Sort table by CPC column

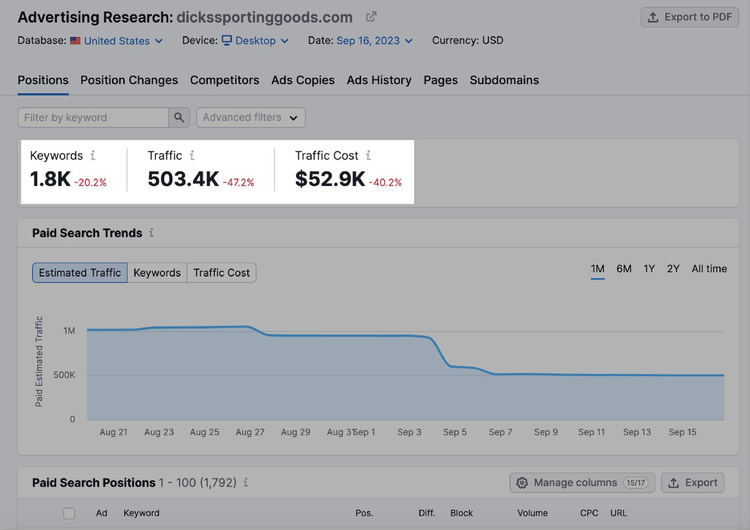click(589, 513)
